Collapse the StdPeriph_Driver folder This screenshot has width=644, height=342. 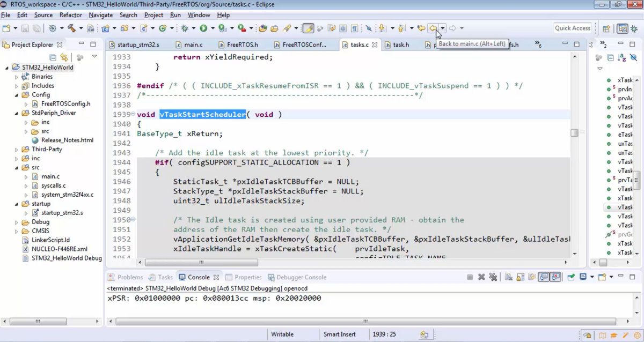[17, 113]
